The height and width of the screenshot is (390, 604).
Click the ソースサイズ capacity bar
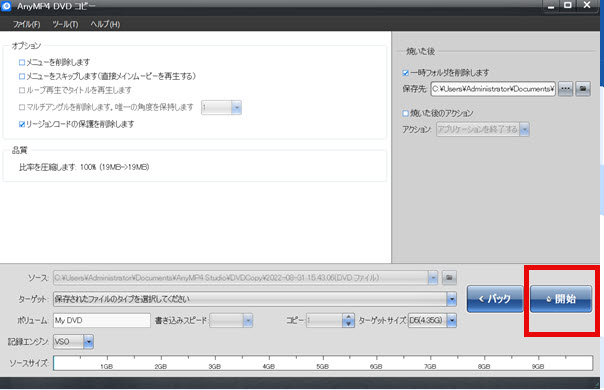(323, 363)
